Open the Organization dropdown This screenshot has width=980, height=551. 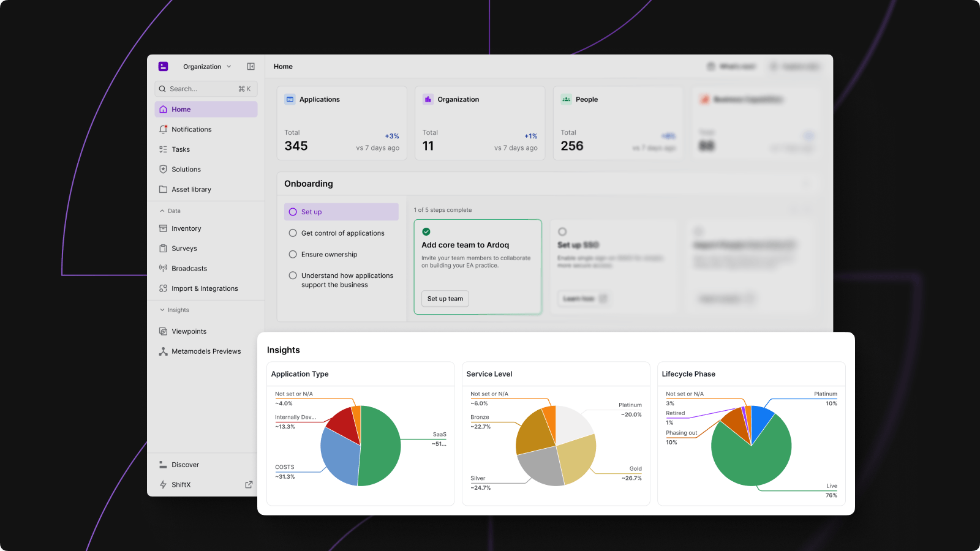click(x=207, y=67)
